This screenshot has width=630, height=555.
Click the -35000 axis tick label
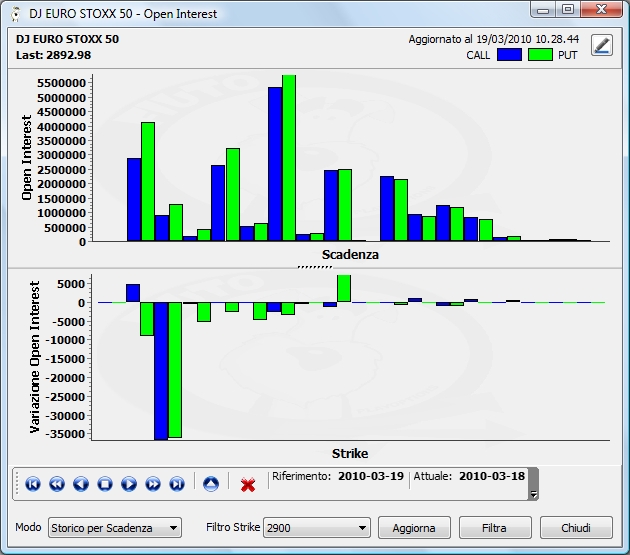(65, 434)
